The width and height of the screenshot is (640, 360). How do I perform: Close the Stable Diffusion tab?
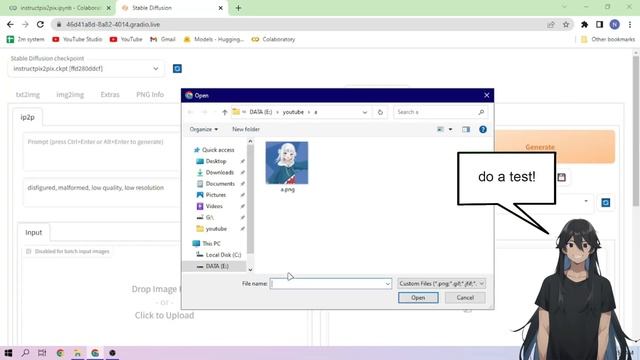(220, 8)
